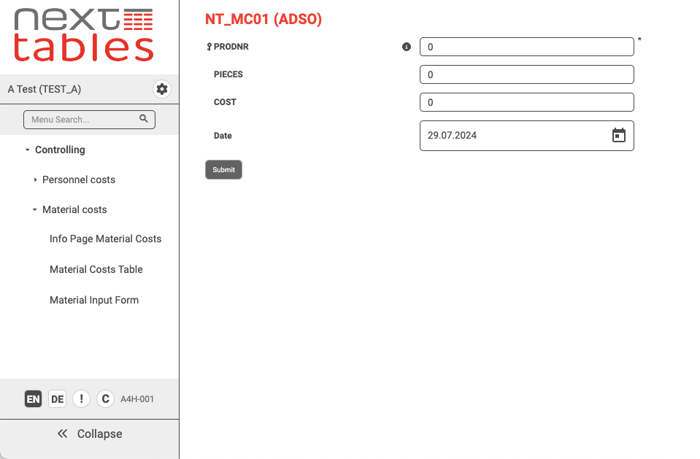
Task: Switch language to EN
Action: pos(33,399)
